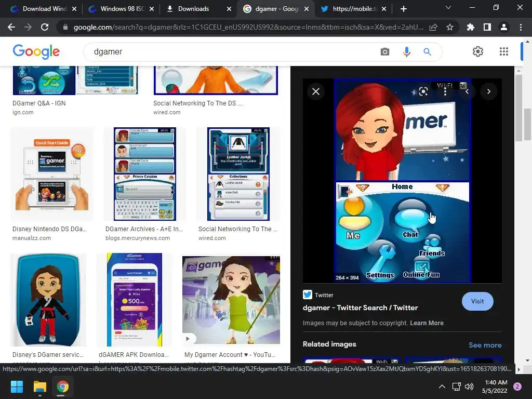Switch to Chrome on the taskbar
532x399 pixels.
[63, 387]
